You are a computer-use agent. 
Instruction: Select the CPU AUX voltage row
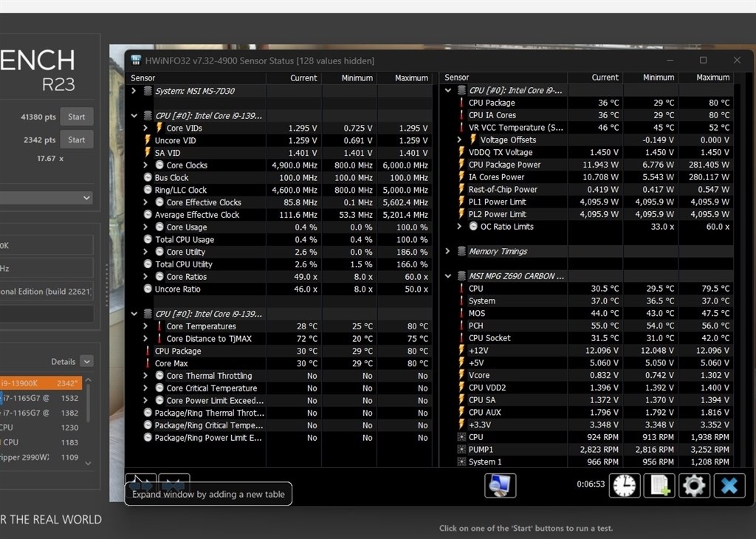pyautogui.click(x=587, y=412)
